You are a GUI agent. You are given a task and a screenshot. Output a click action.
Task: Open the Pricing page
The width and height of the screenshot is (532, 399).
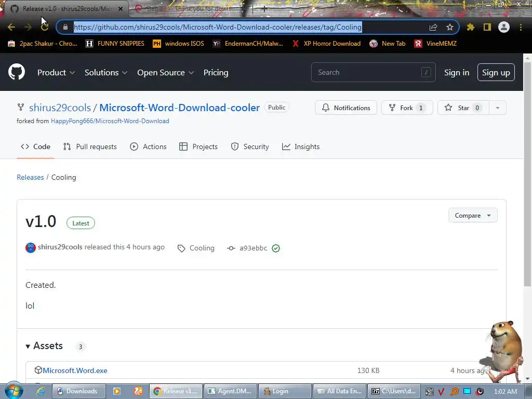click(216, 72)
